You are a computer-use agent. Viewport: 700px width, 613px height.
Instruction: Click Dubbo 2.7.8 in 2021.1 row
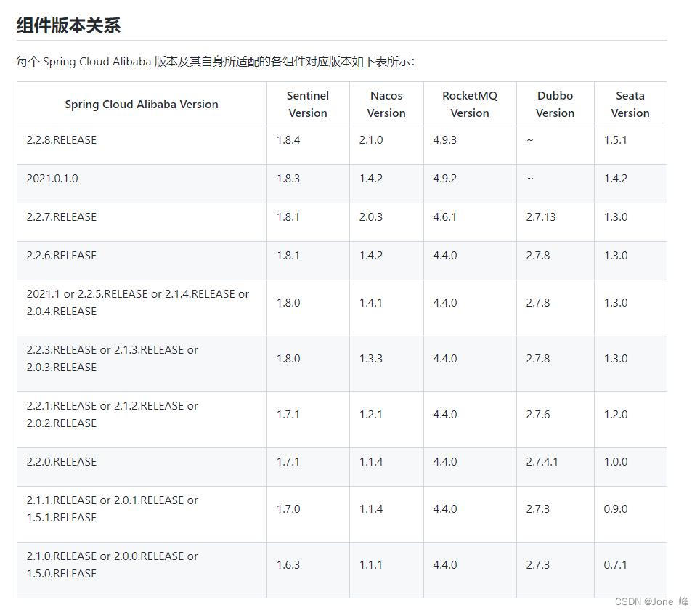538,302
